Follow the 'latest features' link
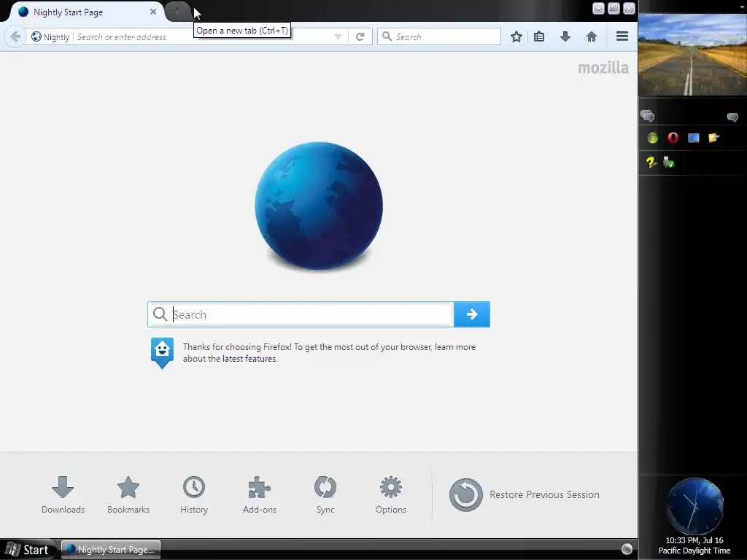Viewport: 747px width, 560px height. [249, 359]
